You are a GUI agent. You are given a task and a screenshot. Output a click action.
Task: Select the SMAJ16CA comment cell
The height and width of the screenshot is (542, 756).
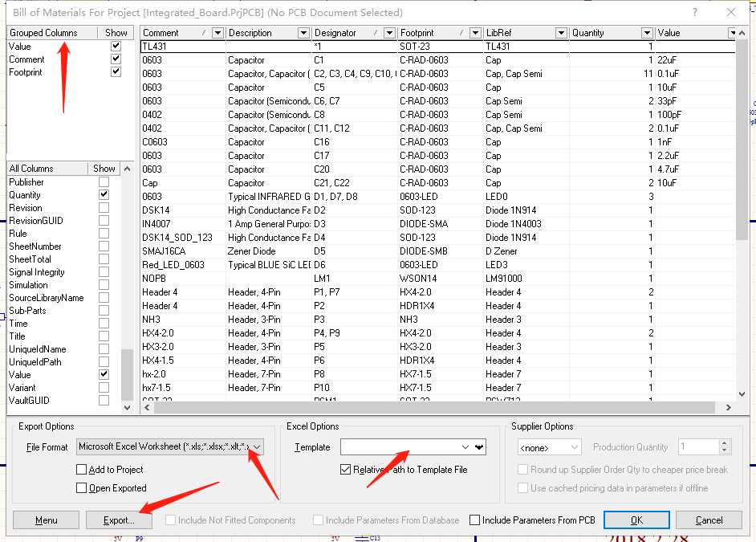click(x=183, y=251)
